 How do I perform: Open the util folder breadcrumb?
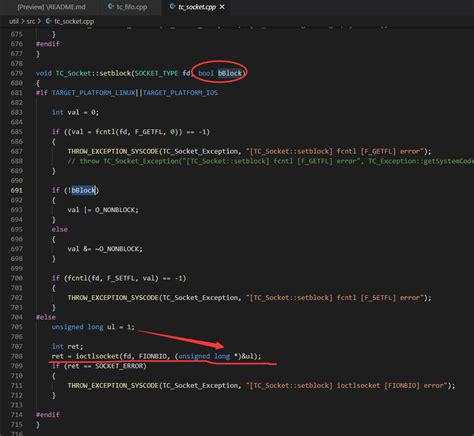13,21
